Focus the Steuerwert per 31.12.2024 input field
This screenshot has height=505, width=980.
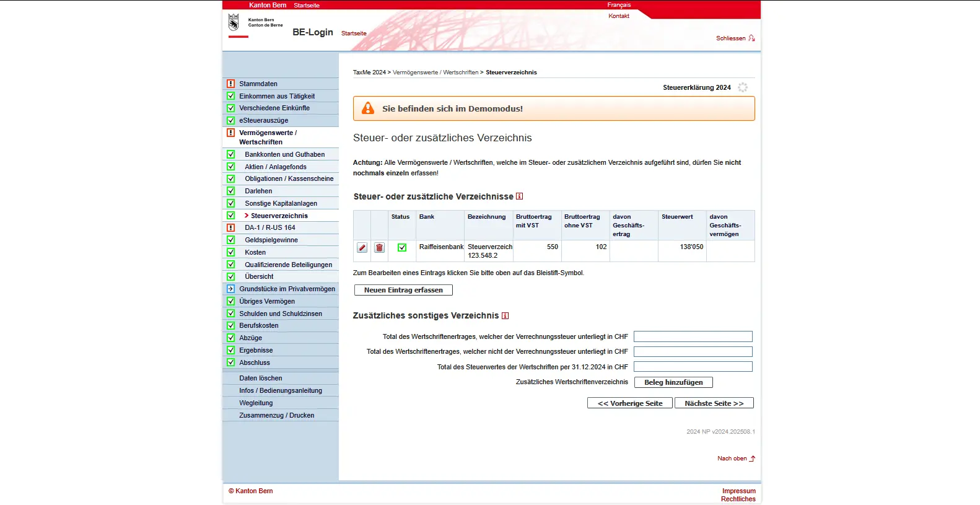(x=693, y=367)
